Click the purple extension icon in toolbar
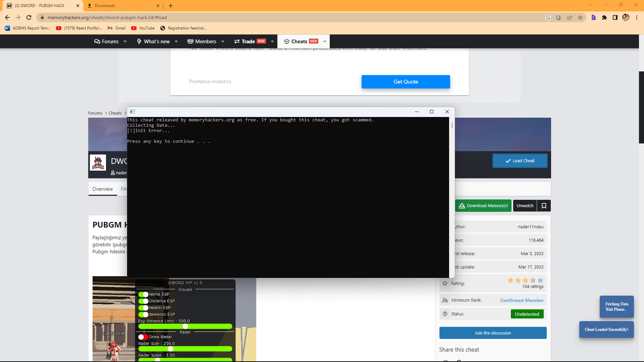This screenshot has width=644, height=362. [594, 17]
